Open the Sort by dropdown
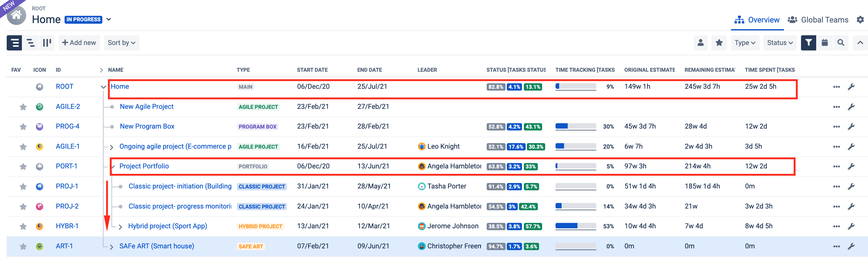Screen dimensions: 868x259 [x=122, y=43]
